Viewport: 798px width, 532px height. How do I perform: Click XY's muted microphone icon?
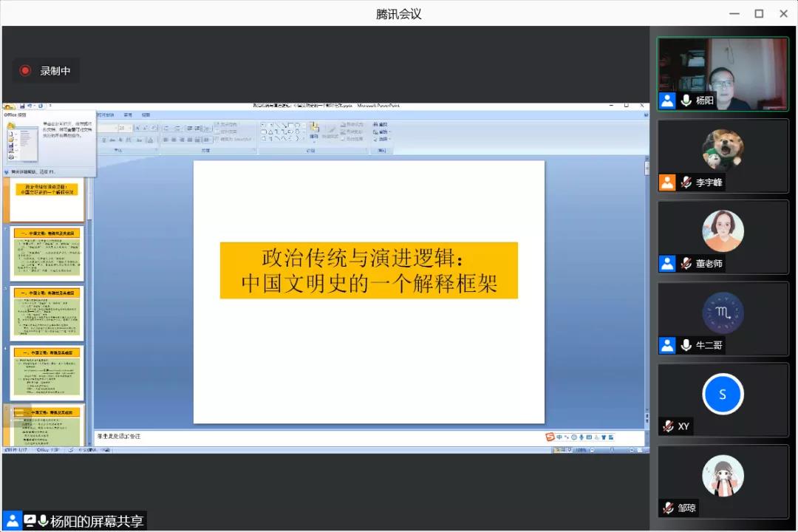click(x=668, y=426)
